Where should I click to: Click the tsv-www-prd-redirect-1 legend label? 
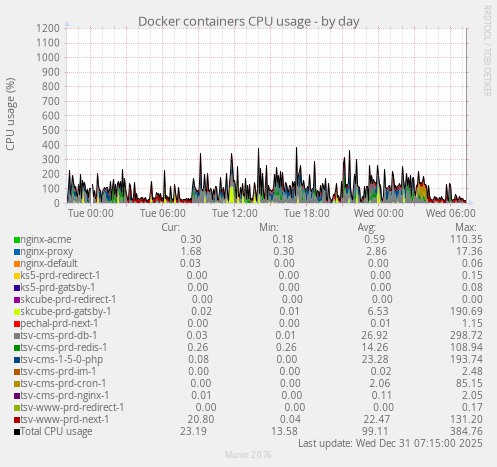pyautogui.click(x=72, y=407)
